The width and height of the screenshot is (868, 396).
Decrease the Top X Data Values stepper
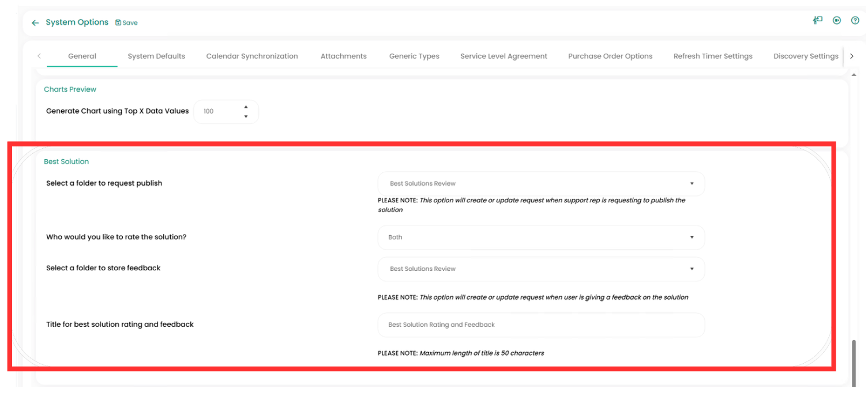pos(246,116)
